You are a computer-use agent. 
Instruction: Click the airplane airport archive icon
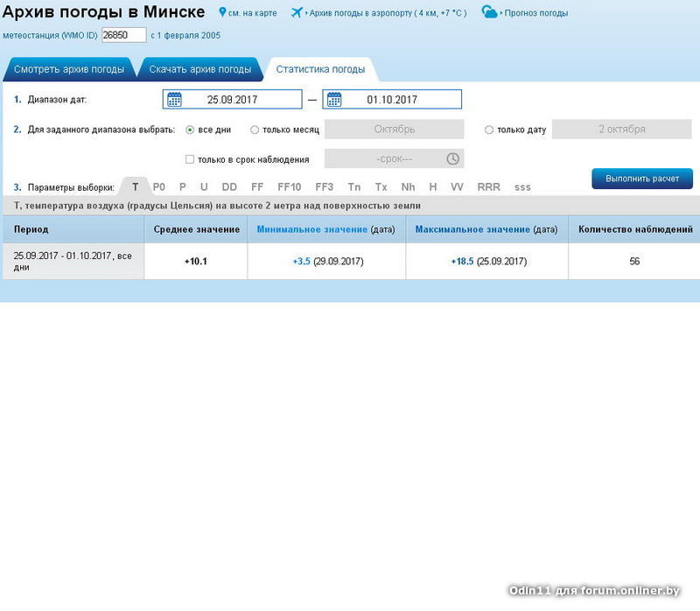(x=297, y=12)
